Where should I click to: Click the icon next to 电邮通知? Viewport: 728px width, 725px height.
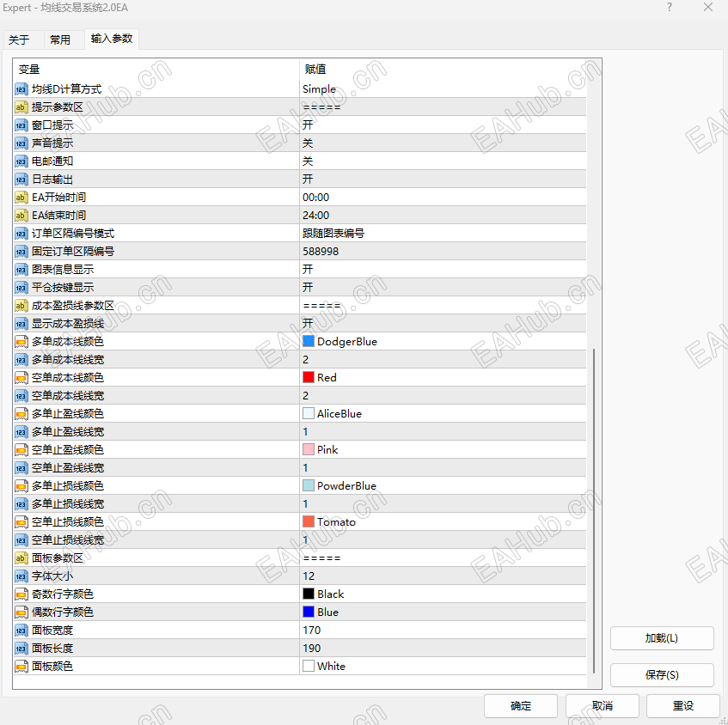21,161
